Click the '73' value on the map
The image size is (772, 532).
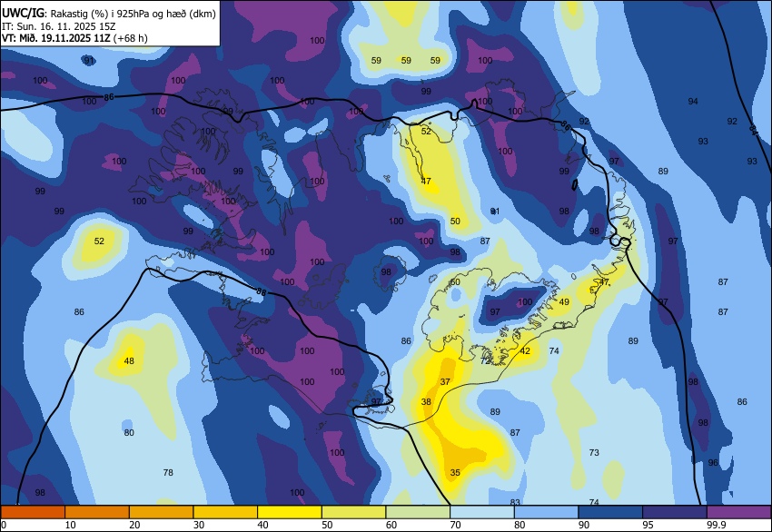click(x=594, y=452)
